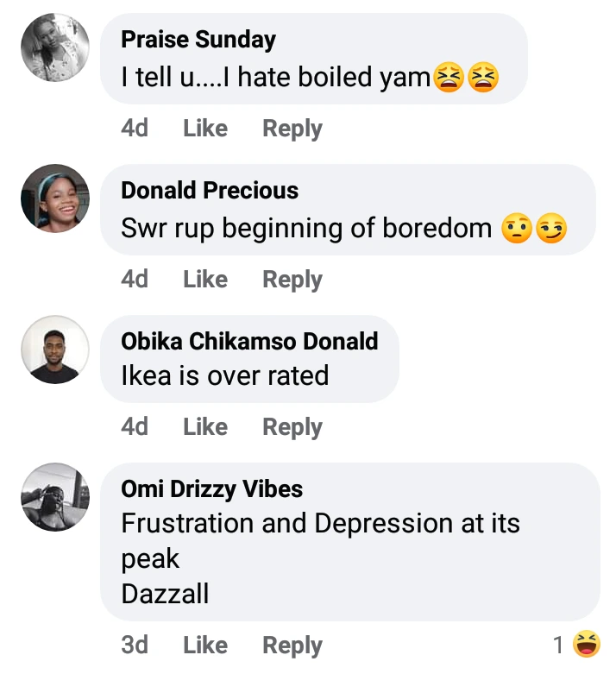Open Praise Sunday's profile picture

click(55, 47)
